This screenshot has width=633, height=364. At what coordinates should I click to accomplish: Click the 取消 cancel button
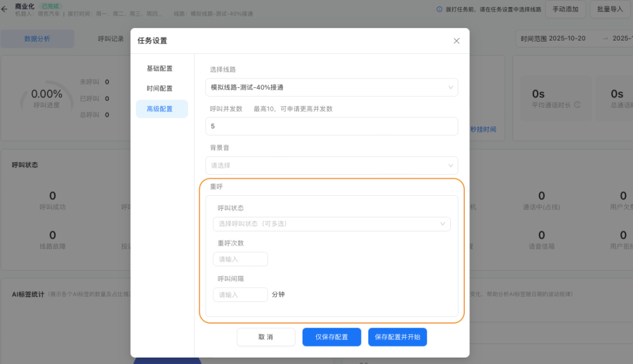(x=266, y=337)
